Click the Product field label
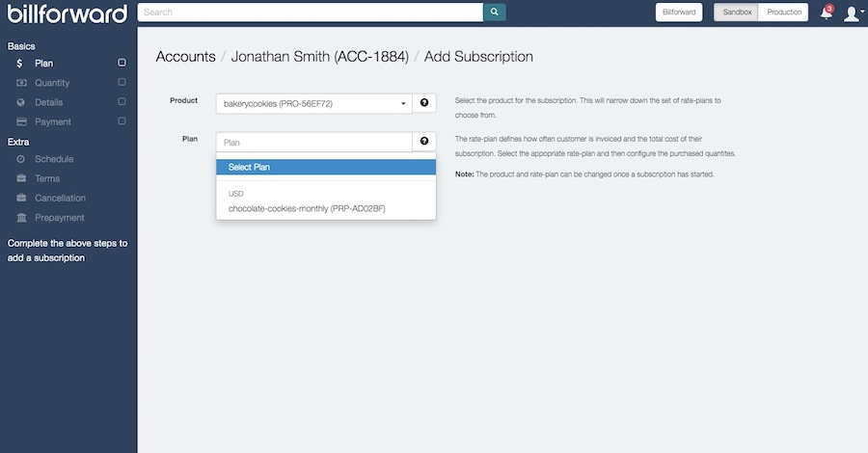Viewport: 868px width, 453px height. (x=184, y=100)
